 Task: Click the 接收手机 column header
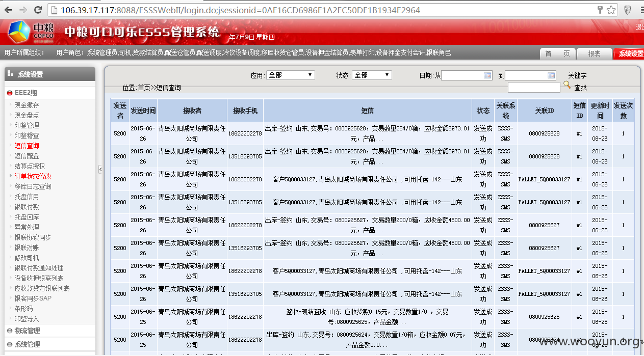(x=245, y=111)
